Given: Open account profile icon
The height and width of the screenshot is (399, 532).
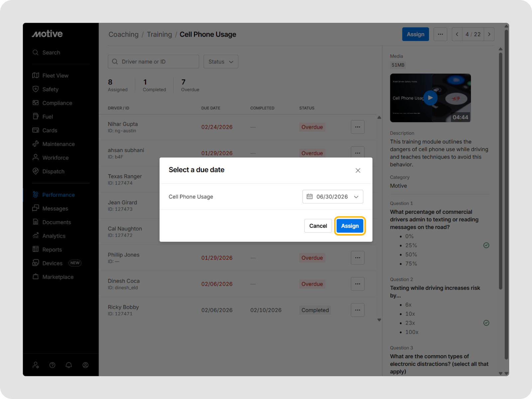Looking at the screenshot, I should pos(85,365).
